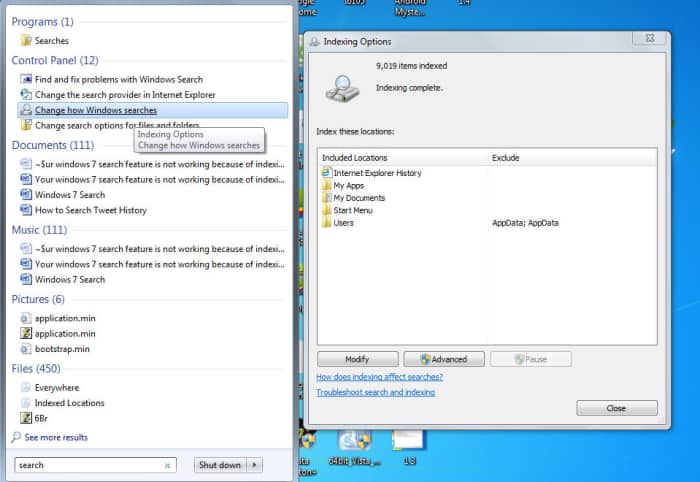
Task: Click the 6Br file icon under Files
Action: pos(26,418)
